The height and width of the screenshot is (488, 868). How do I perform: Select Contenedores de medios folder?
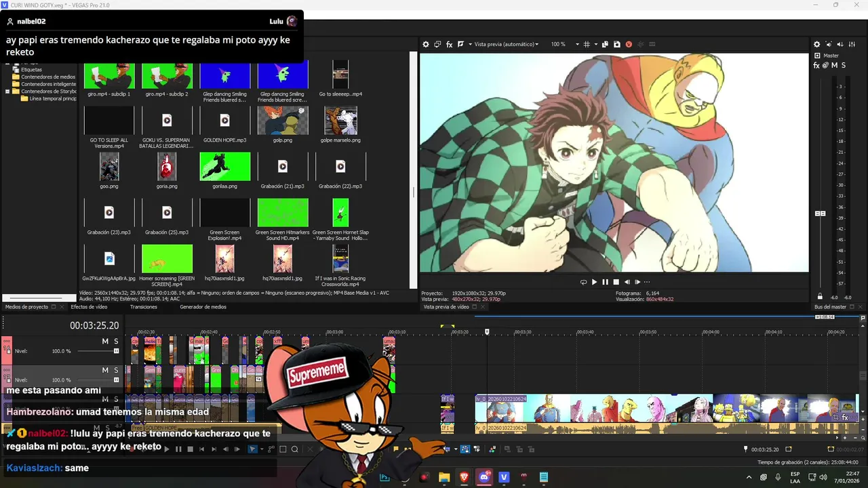point(48,77)
